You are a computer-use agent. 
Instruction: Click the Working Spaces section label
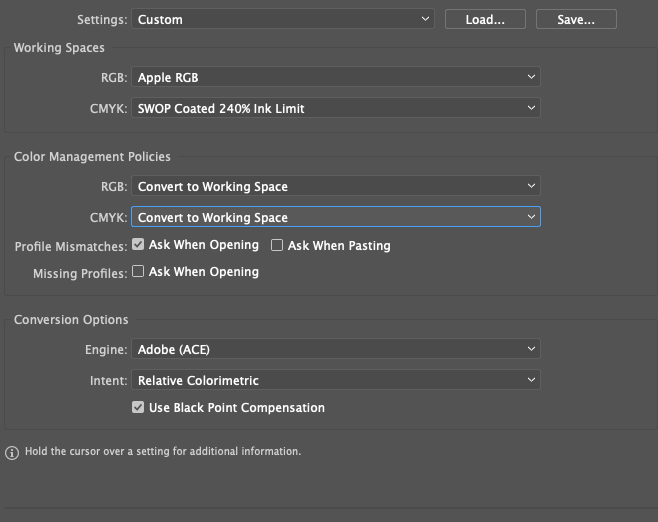59,48
